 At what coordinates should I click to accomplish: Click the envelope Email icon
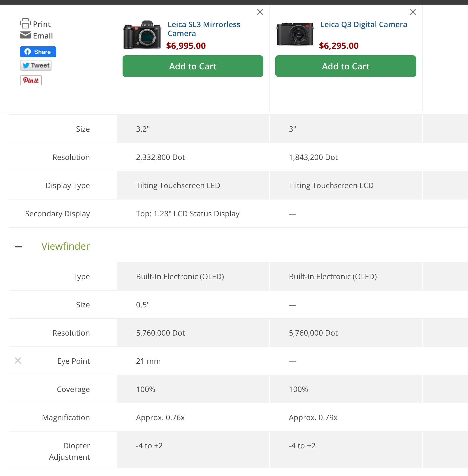click(x=25, y=35)
